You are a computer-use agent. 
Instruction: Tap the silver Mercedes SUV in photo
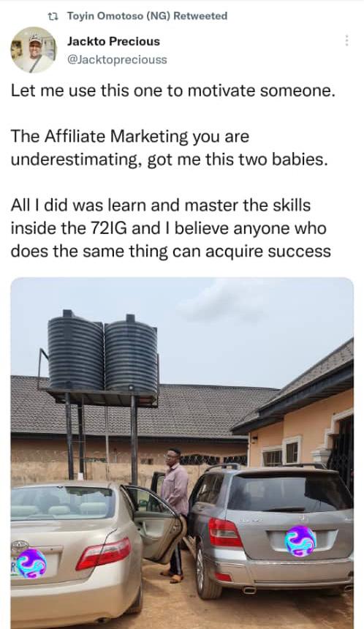pyautogui.click(x=271, y=529)
